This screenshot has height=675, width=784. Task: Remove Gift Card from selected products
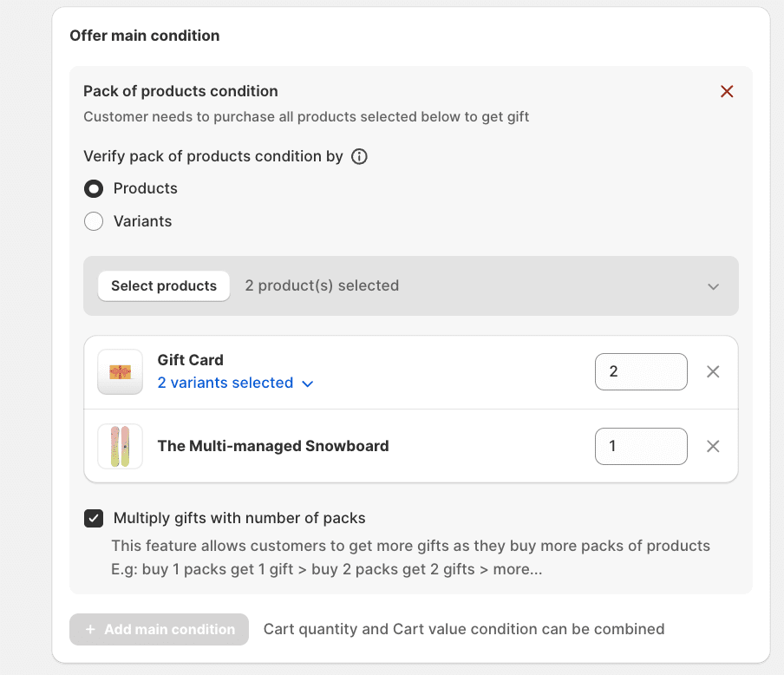coord(713,371)
